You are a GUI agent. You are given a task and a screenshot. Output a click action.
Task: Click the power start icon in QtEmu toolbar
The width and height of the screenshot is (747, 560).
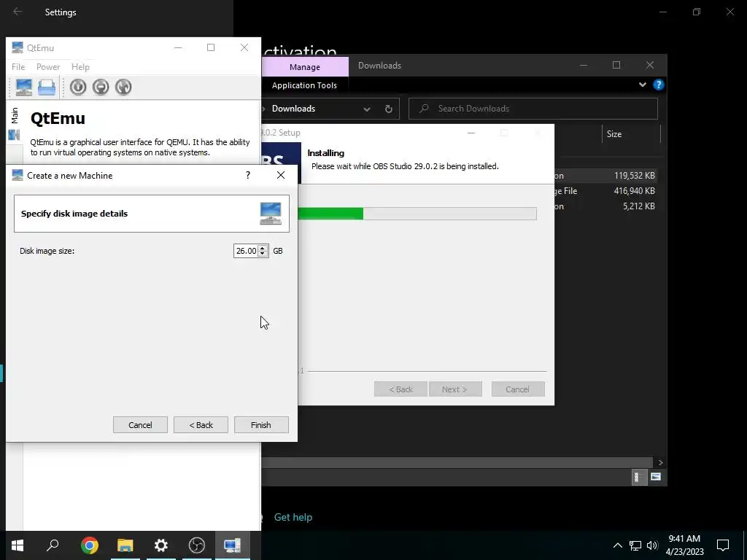click(78, 87)
